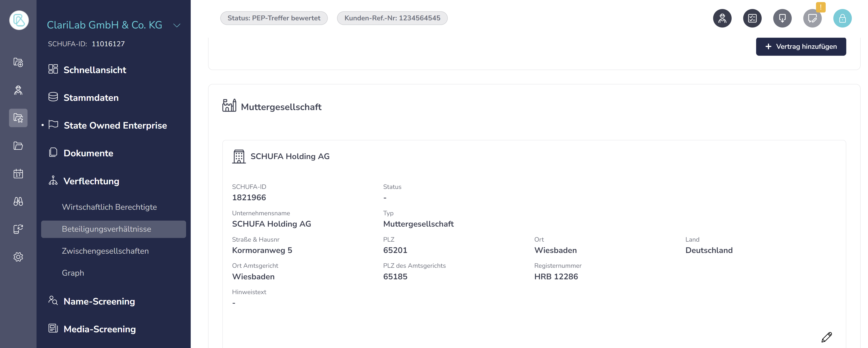Click the Status: PEP-Treffer bewertet badge
Viewport: 868px width, 348px height.
click(274, 18)
